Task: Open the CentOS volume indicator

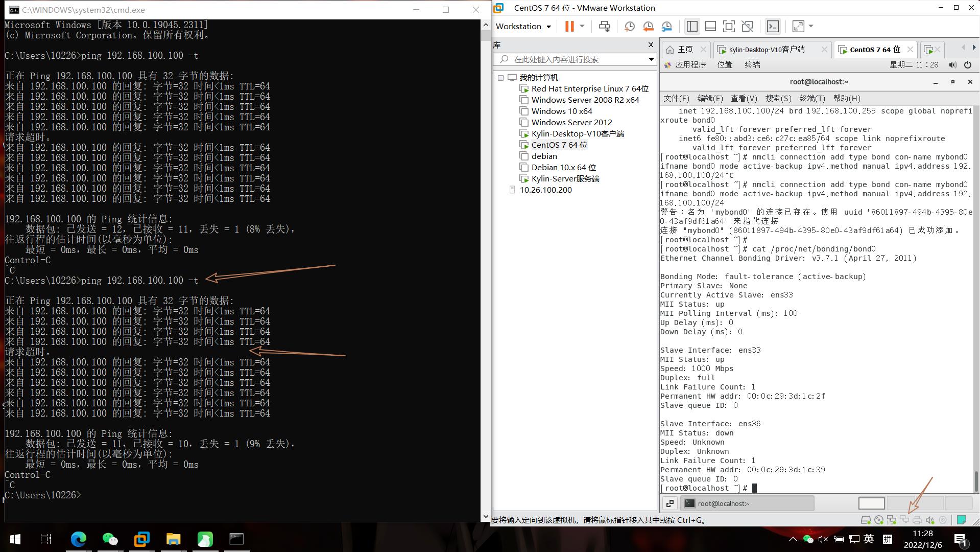Action: [x=952, y=65]
